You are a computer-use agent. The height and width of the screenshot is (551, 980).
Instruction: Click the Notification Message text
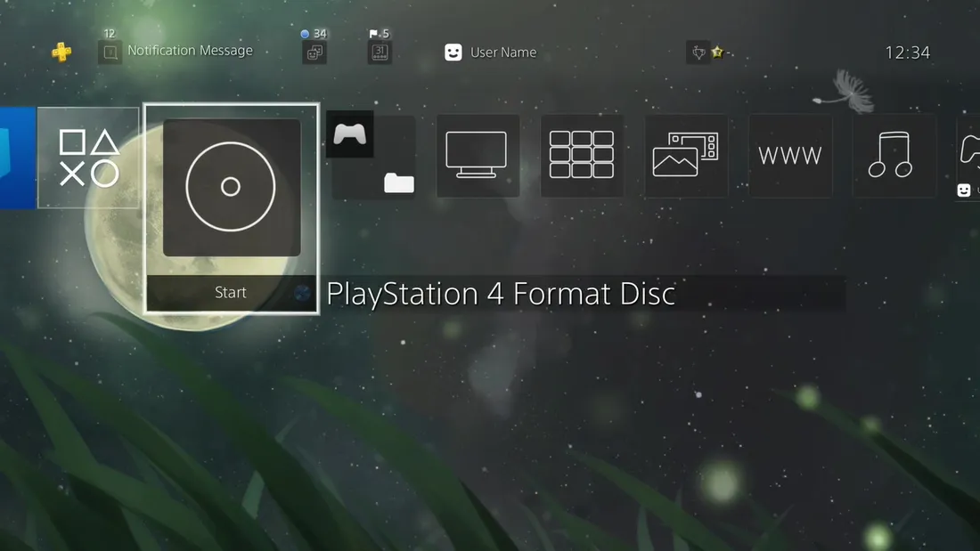tap(190, 51)
